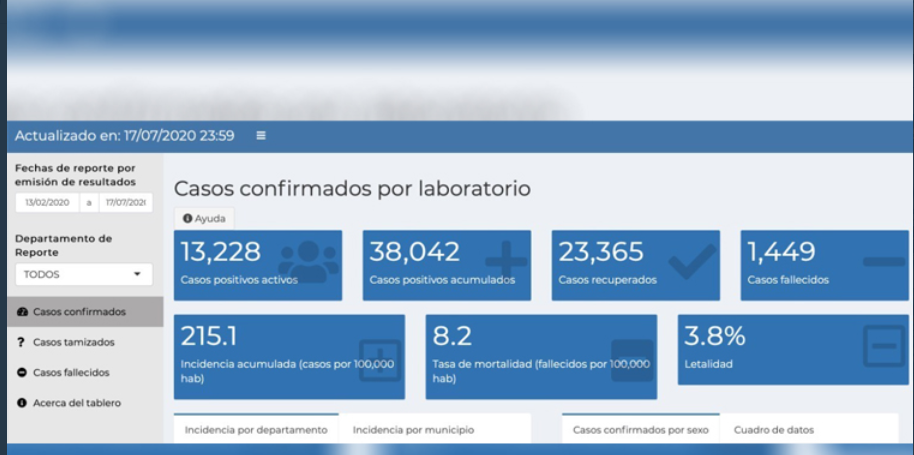Image resolution: width=914 pixels, height=455 pixels.
Task: Click the people icon on active cases card
Action: [x=308, y=262]
